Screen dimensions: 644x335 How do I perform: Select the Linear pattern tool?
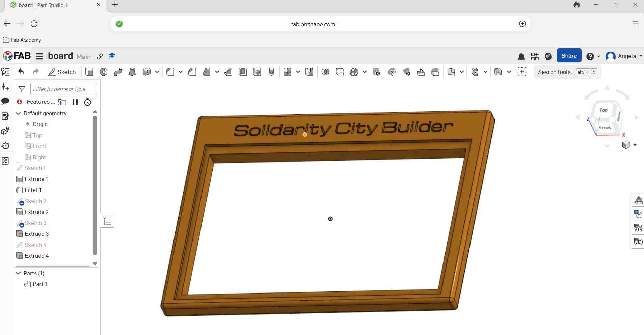(287, 72)
